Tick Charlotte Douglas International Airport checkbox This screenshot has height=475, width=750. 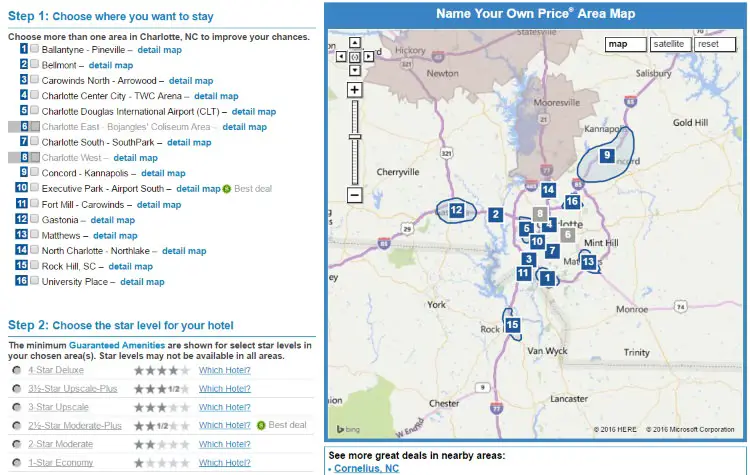click(34, 110)
